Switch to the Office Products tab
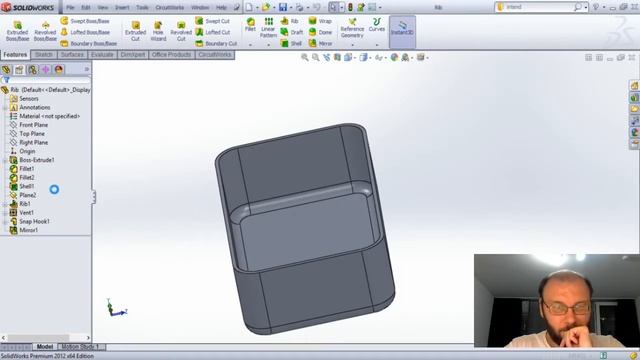This screenshot has height=360, width=640. [171, 54]
